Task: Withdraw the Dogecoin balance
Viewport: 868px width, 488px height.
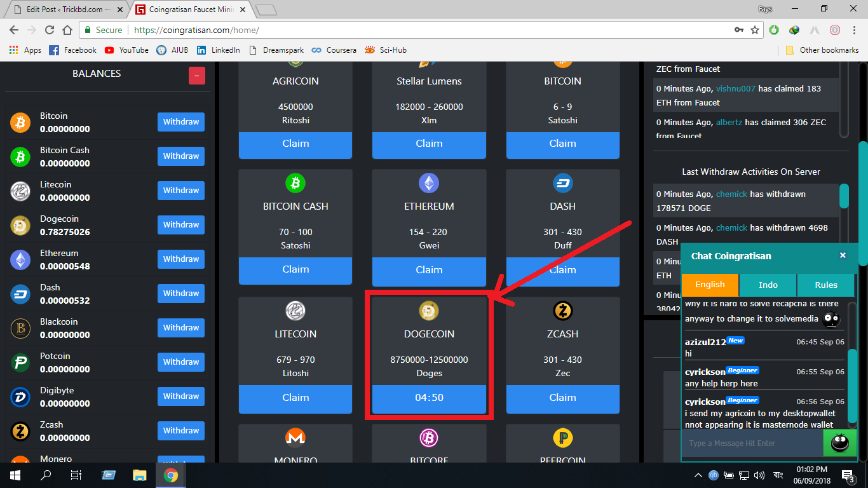Action: [x=181, y=225]
